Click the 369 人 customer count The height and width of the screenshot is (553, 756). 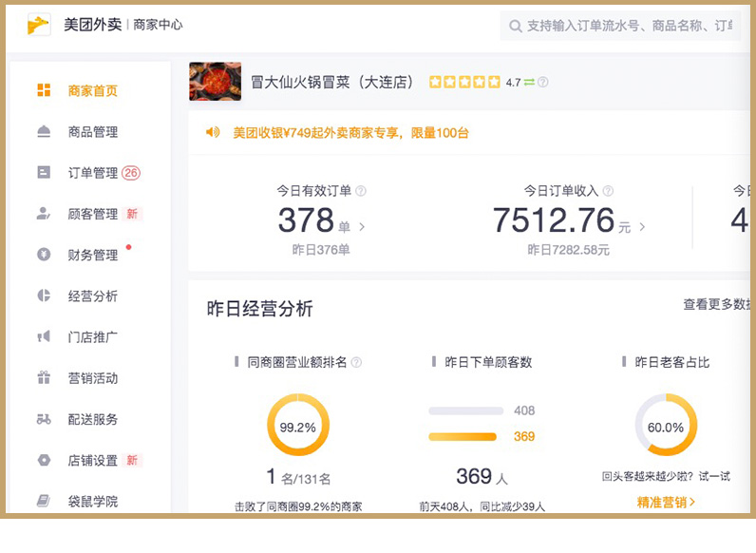(x=482, y=477)
